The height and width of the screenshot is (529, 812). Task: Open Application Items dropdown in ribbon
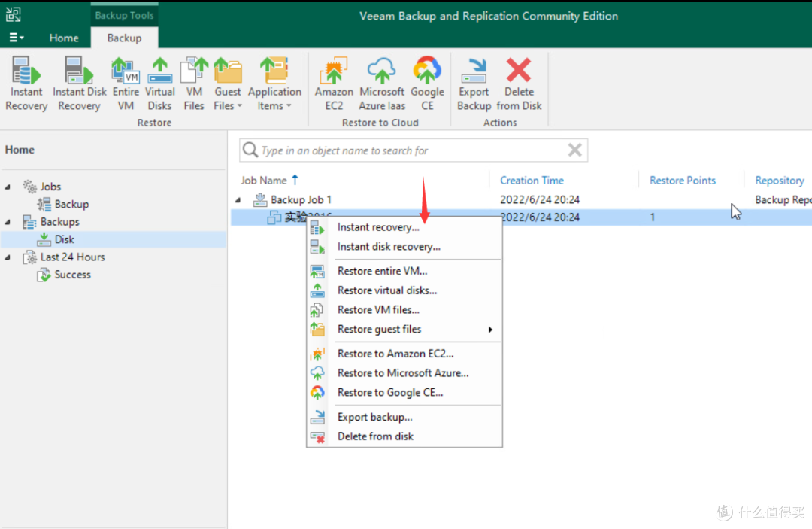point(274,83)
